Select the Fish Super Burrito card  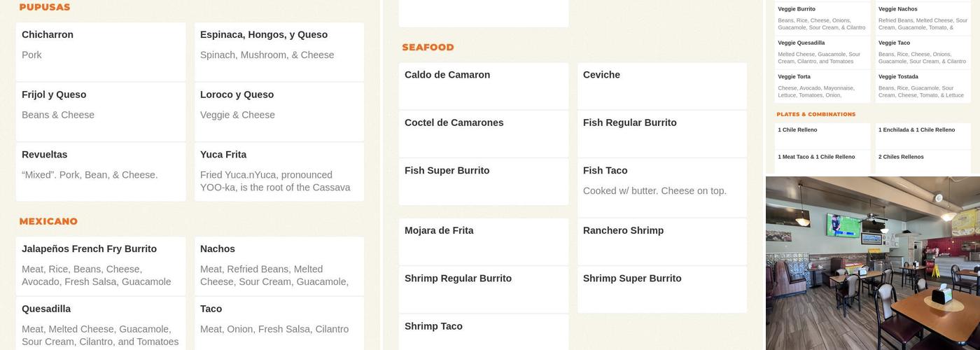tap(484, 181)
